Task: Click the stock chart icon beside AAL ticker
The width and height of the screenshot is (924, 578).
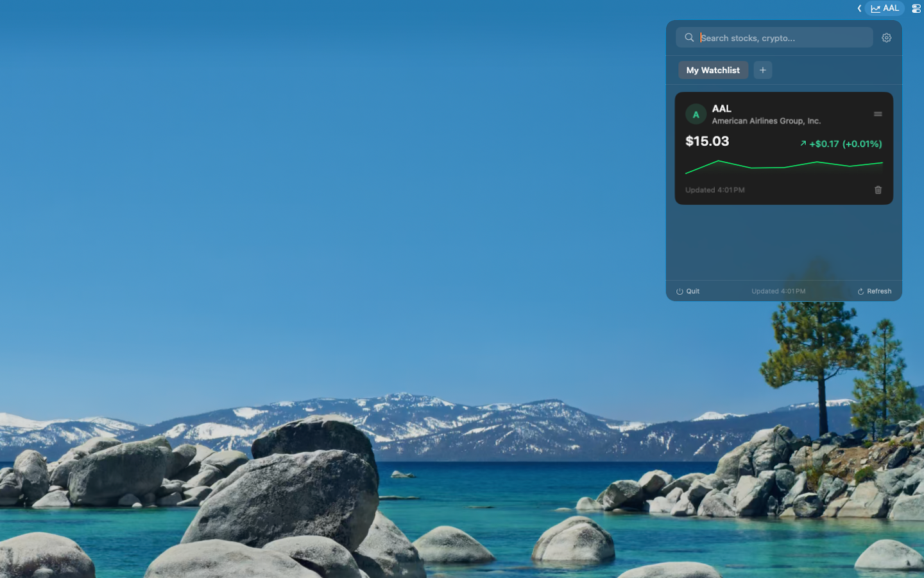Action: click(x=875, y=8)
